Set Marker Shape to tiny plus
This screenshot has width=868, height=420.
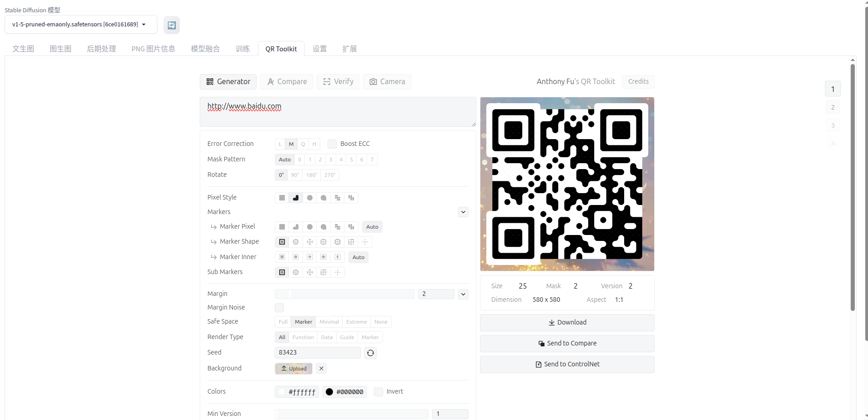(x=365, y=242)
